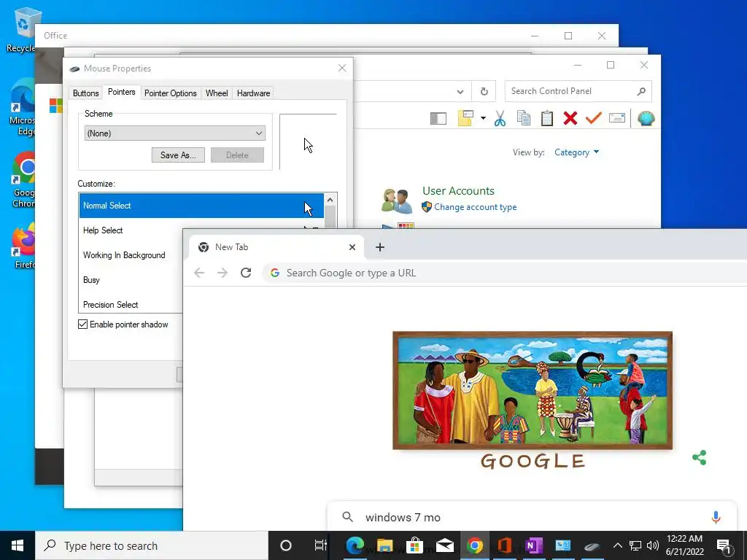Click the Paste clipboard icon in Control Panel toolbar
The image size is (747, 560).
(547, 118)
